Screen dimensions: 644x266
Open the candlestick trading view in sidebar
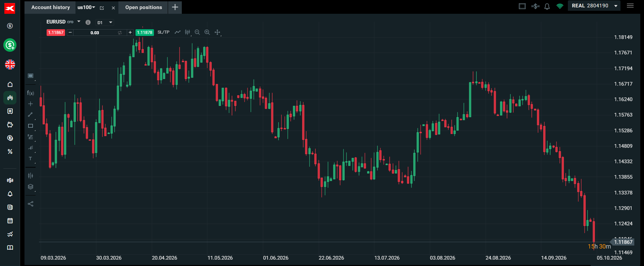point(10,98)
